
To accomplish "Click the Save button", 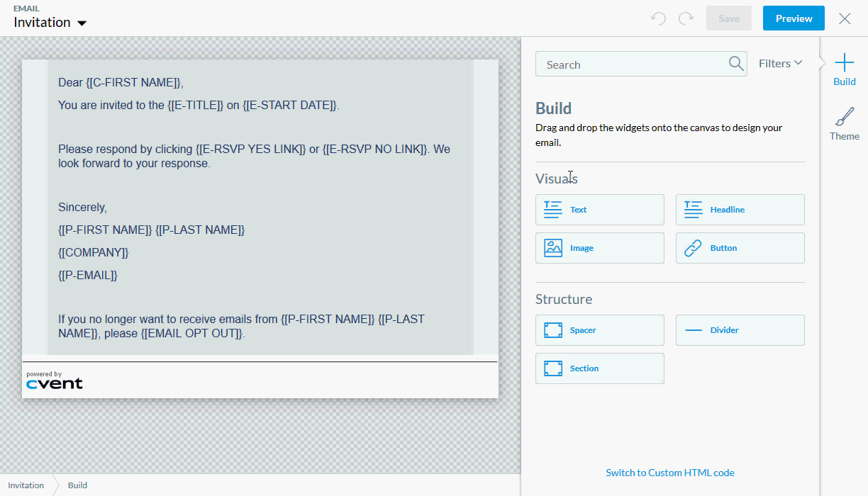I will (x=728, y=18).
